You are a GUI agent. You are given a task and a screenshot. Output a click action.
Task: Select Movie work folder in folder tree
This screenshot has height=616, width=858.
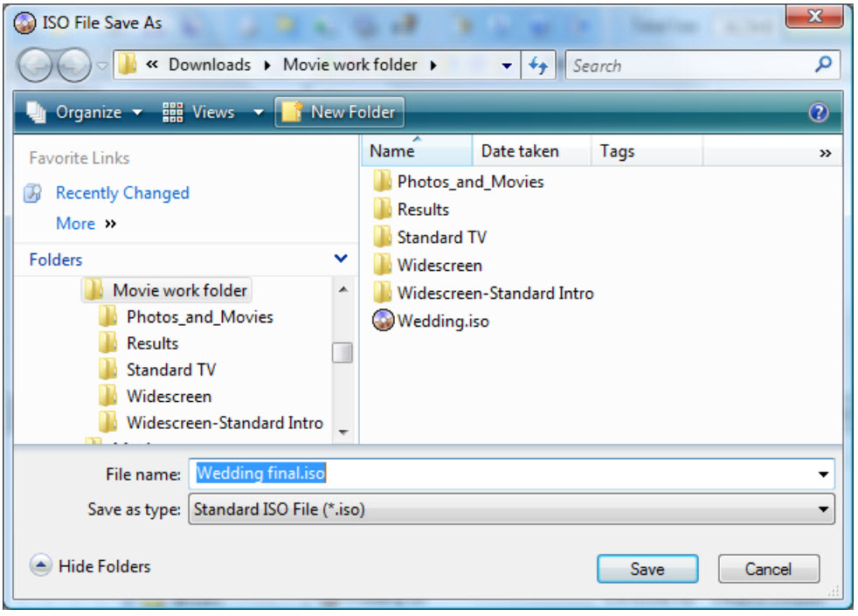[x=167, y=290]
